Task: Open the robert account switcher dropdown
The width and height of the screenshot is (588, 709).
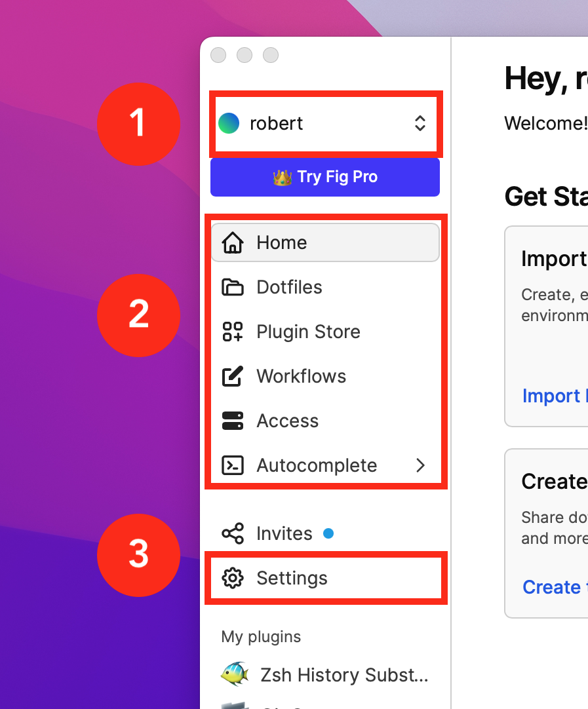Action: click(325, 123)
